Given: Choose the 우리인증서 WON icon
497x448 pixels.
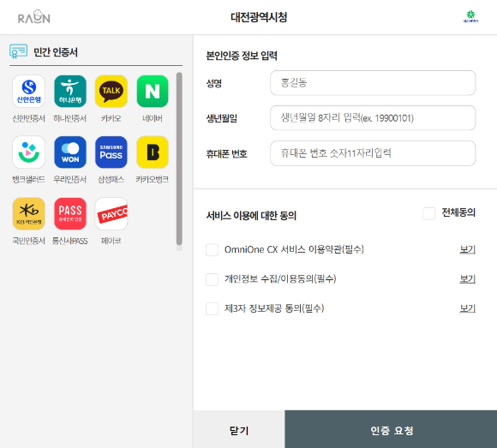Looking at the screenshot, I should coord(70,152).
